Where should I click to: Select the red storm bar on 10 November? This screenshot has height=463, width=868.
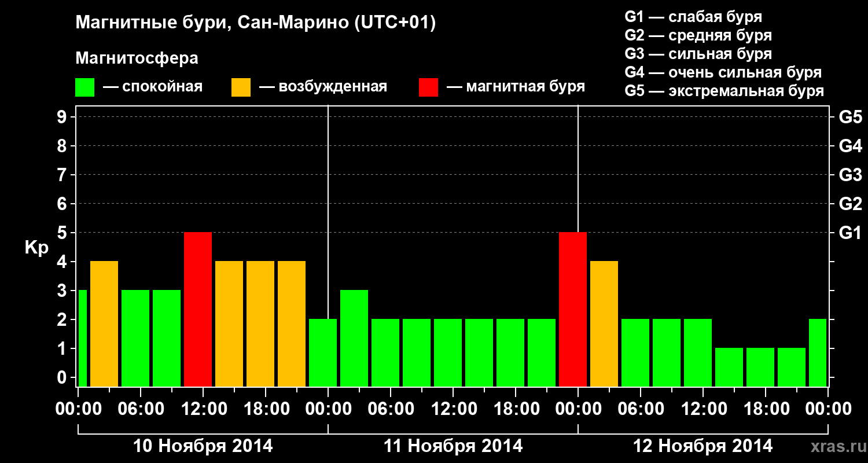(x=198, y=309)
